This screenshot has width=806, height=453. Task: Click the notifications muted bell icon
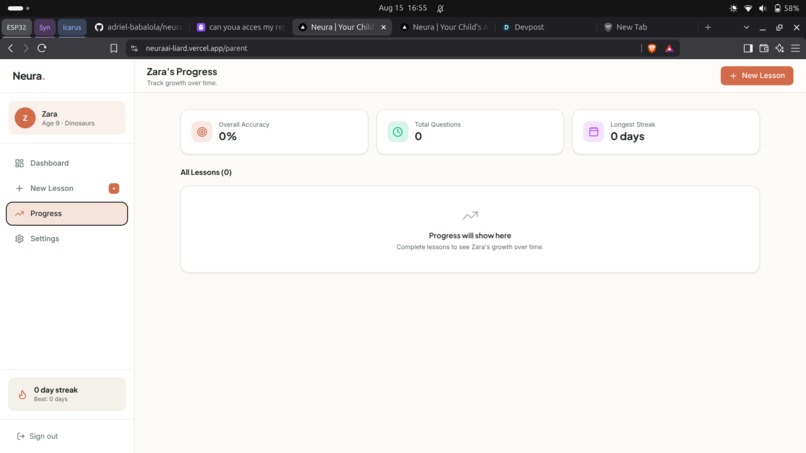coord(441,8)
